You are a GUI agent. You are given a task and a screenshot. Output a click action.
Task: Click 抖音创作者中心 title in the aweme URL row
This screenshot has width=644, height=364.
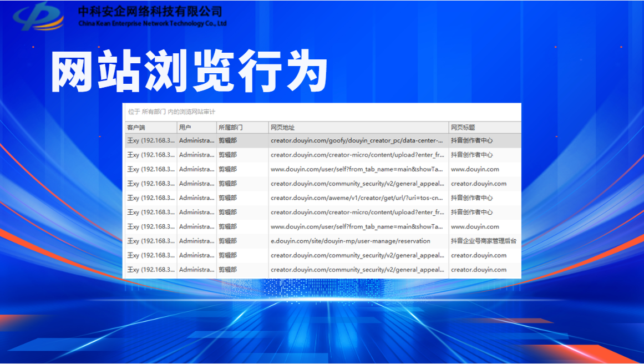(471, 198)
